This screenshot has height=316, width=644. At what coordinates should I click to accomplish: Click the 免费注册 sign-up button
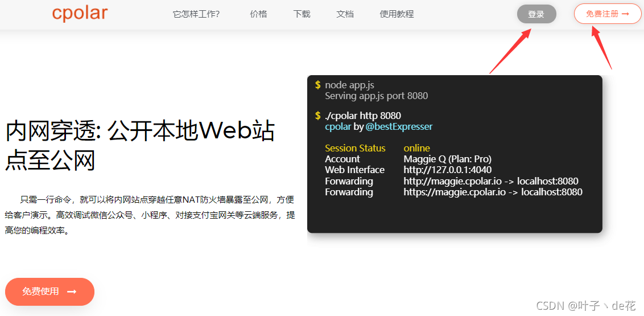point(608,14)
